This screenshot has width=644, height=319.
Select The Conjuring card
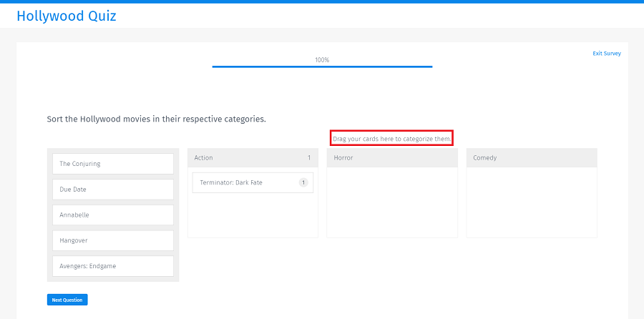point(113,164)
